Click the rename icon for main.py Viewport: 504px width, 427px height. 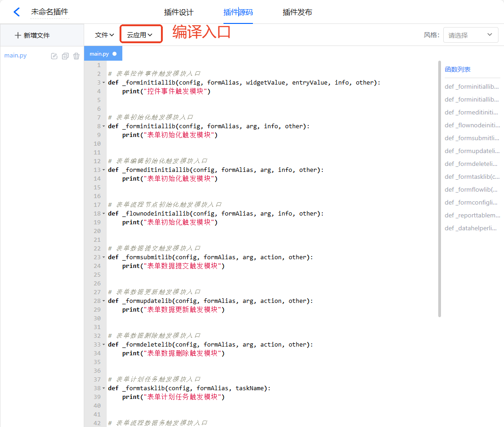[54, 56]
